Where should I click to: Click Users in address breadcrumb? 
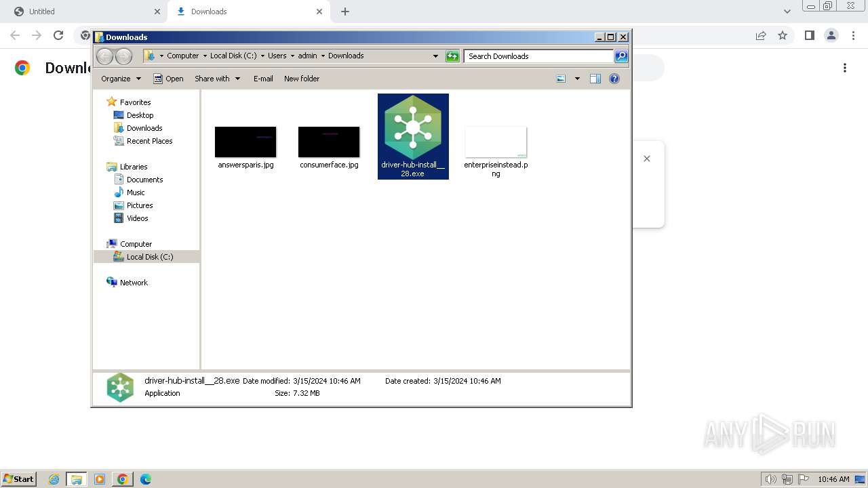277,56
